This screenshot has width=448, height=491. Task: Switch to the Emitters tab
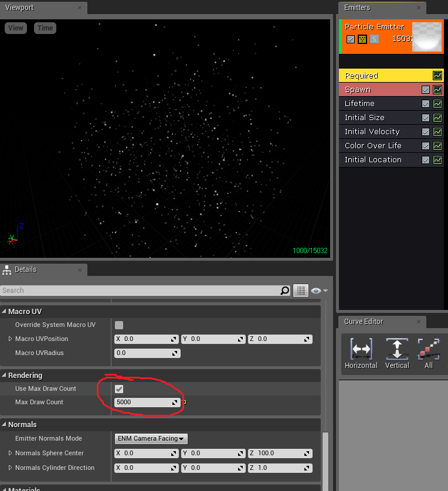[357, 8]
